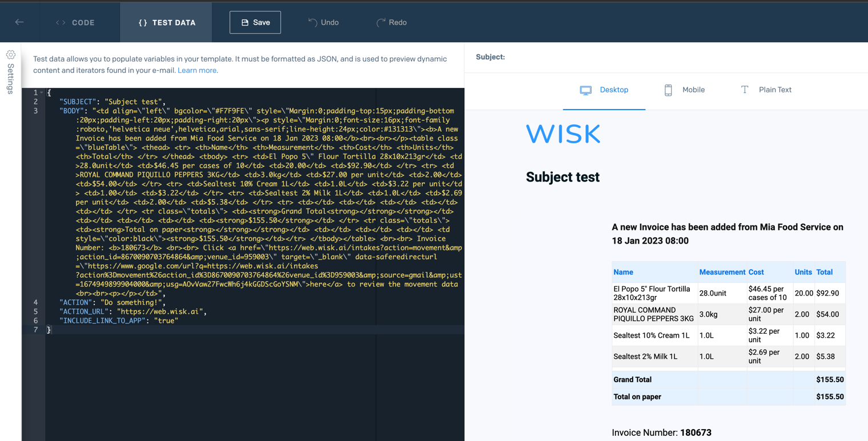Open the Learn more link
The width and height of the screenshot is (868, 441).
click(x=197, y=70)
